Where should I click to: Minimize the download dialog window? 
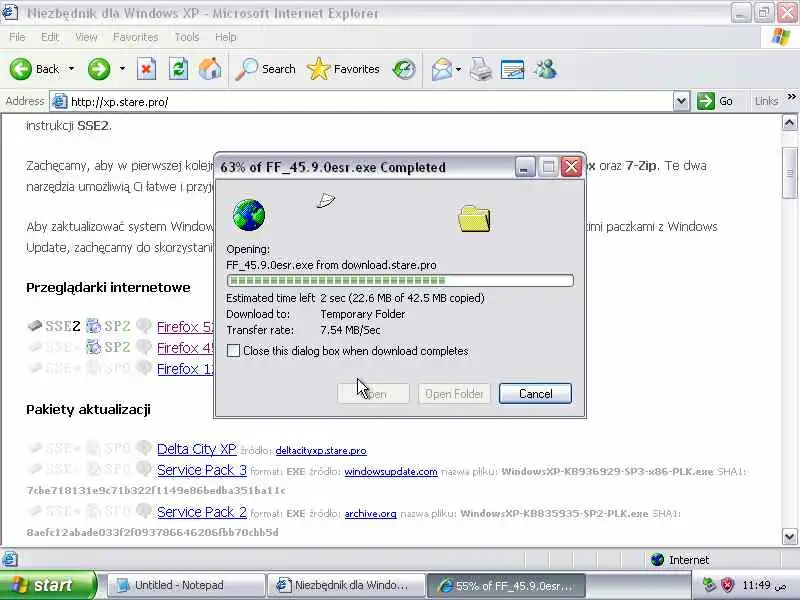point(524,167)
